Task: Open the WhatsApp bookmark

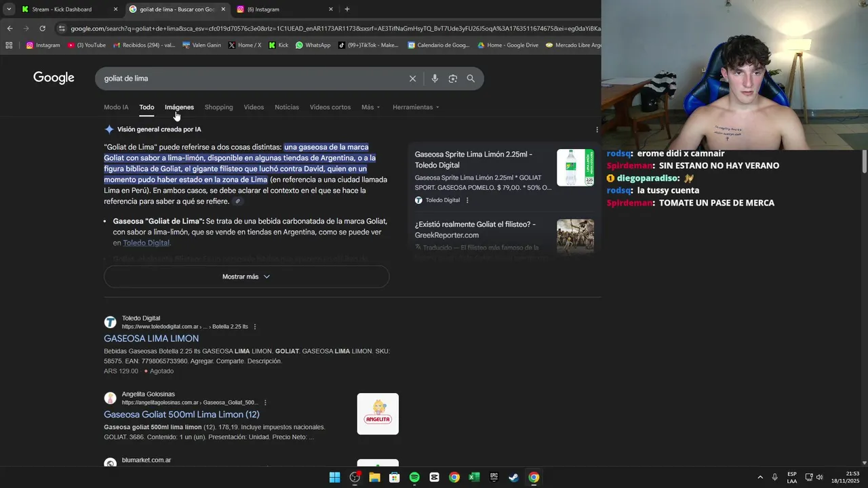Action: [x=313, y=45]
